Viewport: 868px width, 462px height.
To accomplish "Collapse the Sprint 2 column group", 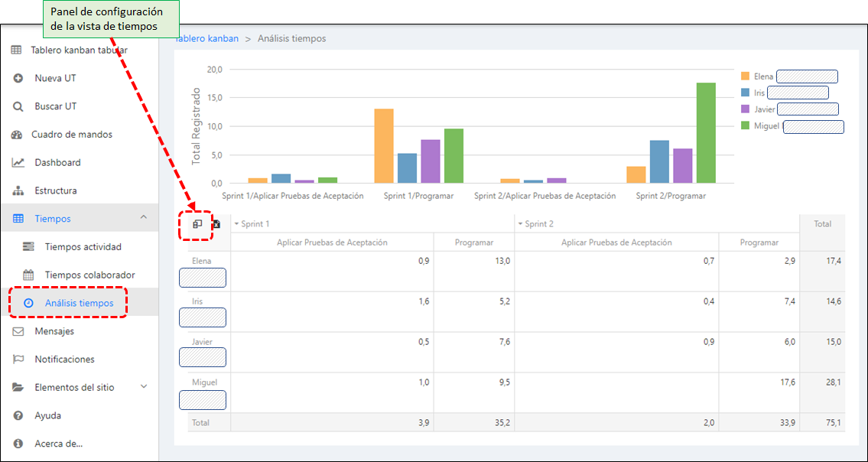I will (521, 224).
